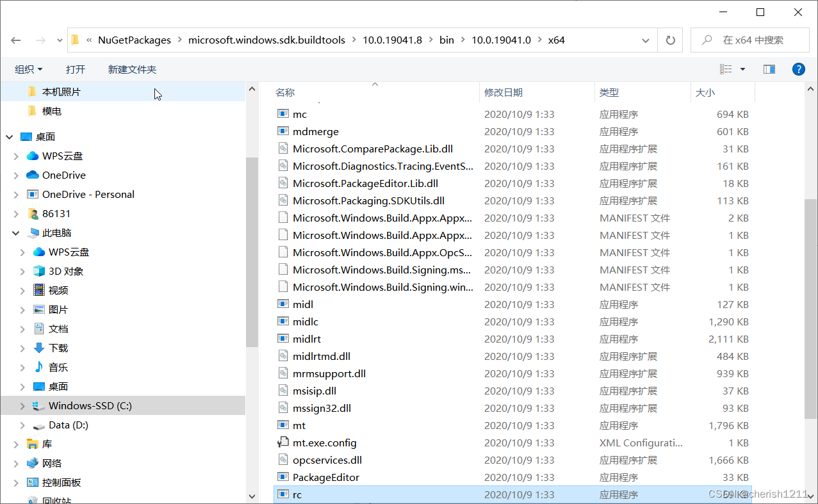Viewport: 818px width, 504px height.
Task: Select 控制面板 in navigation pane
Action: point(61,482)
